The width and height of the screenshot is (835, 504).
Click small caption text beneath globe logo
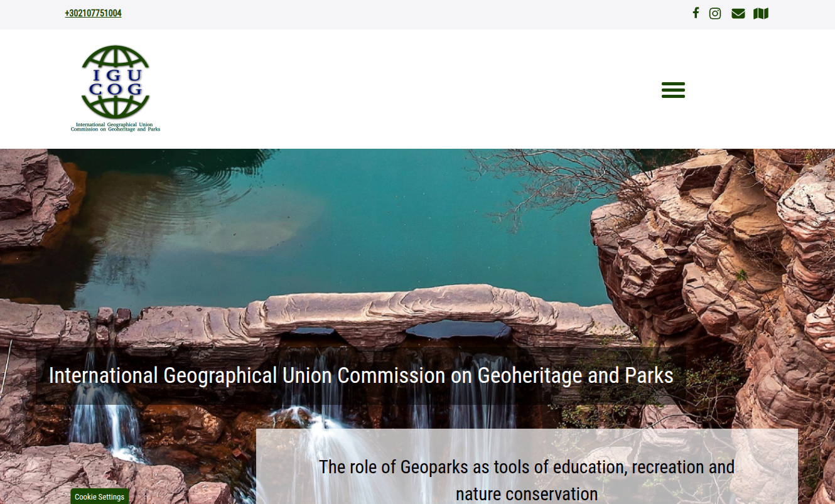click(x=116, y=127)
